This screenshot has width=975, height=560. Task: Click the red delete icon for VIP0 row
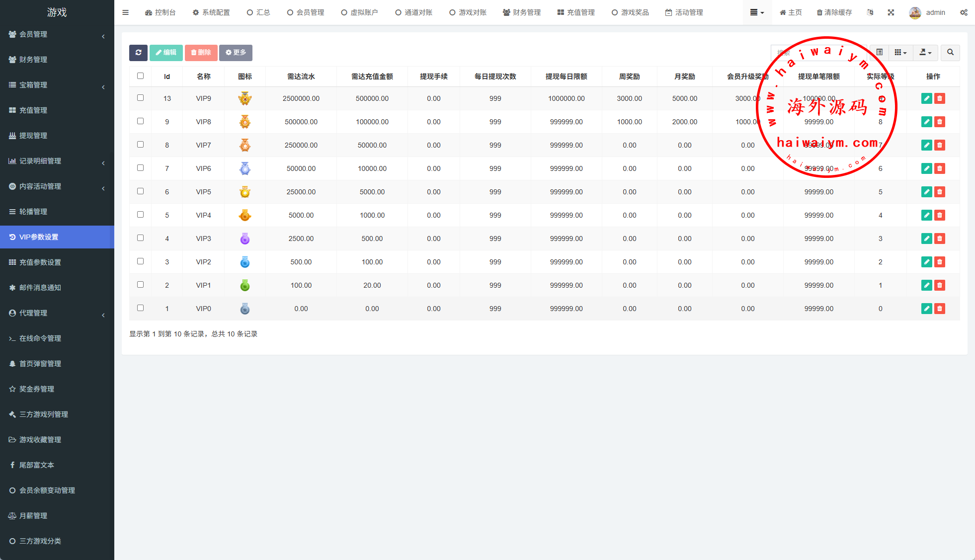939,309
